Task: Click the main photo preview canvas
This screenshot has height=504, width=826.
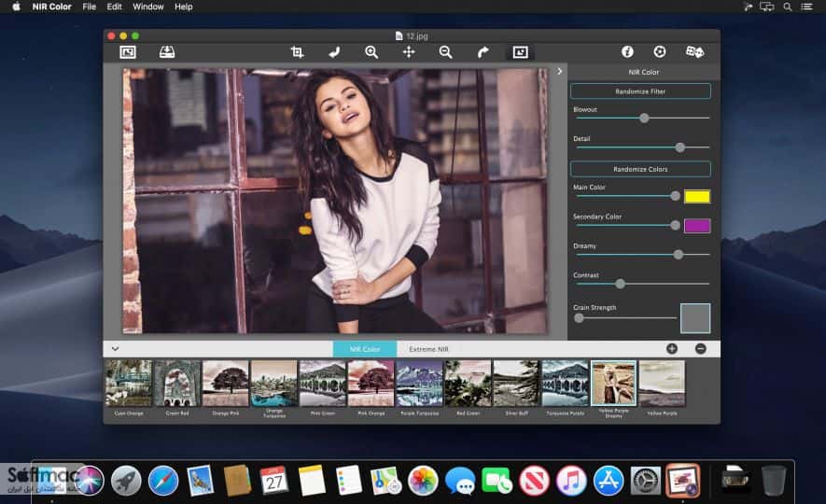Action: point(336,201)
